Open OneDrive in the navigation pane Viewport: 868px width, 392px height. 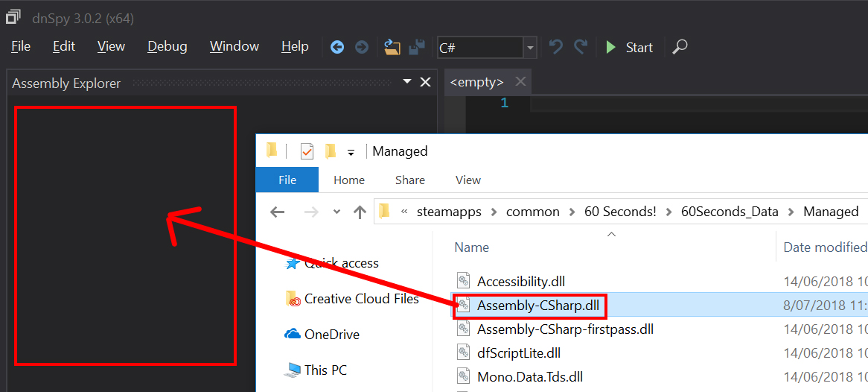tap(331, 335)
